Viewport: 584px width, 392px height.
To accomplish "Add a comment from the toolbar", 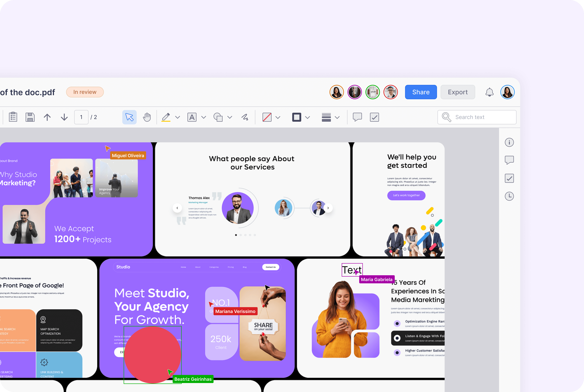I will pos(357,117).
